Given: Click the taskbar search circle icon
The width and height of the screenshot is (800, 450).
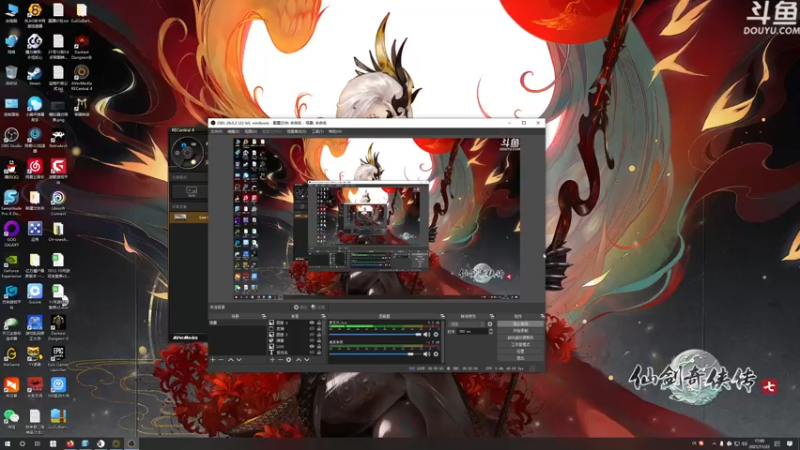Looking at the screenshot, I should 22,444.
